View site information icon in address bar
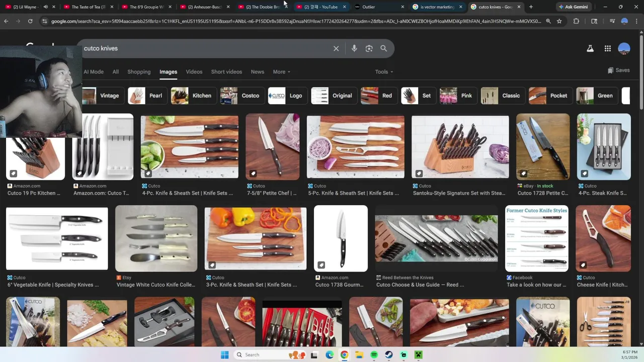The width and height of the screenshot is (644, 362). [x=44, y=21]
